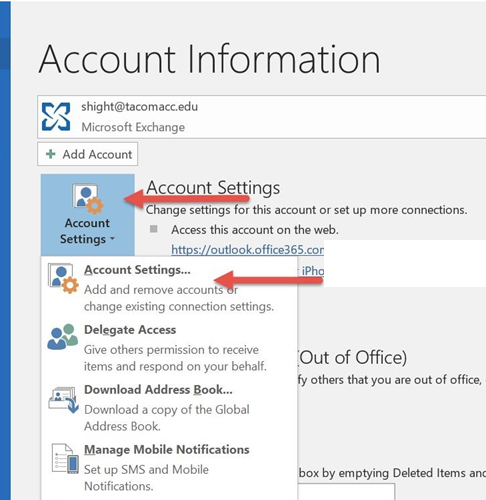Click 'Change settings for this account' description
The height and width of the screenshot is (500, 486).
coord(306,210)
